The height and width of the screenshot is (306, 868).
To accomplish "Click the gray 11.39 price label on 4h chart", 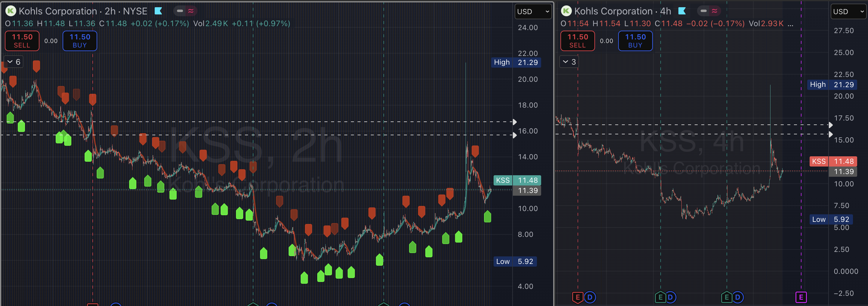I will (x=843, y=172).
